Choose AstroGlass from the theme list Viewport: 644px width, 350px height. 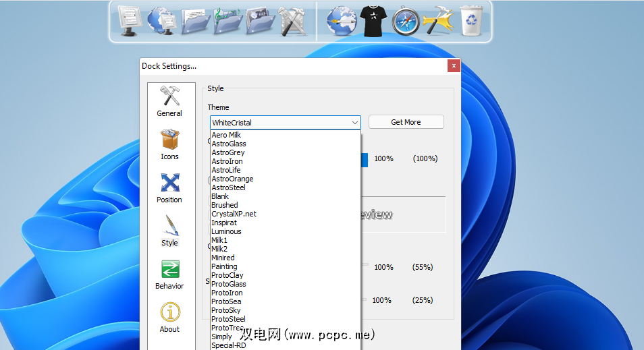(x=229, y=144)
